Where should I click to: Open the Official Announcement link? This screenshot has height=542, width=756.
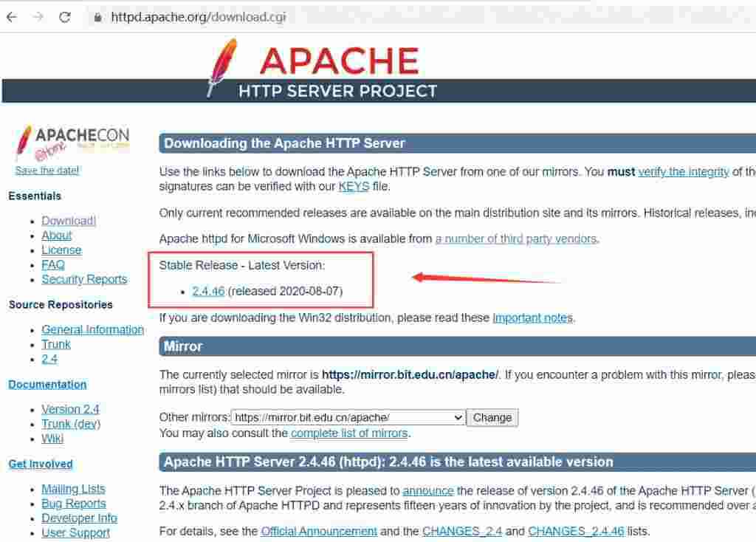[x=319, y=531]
